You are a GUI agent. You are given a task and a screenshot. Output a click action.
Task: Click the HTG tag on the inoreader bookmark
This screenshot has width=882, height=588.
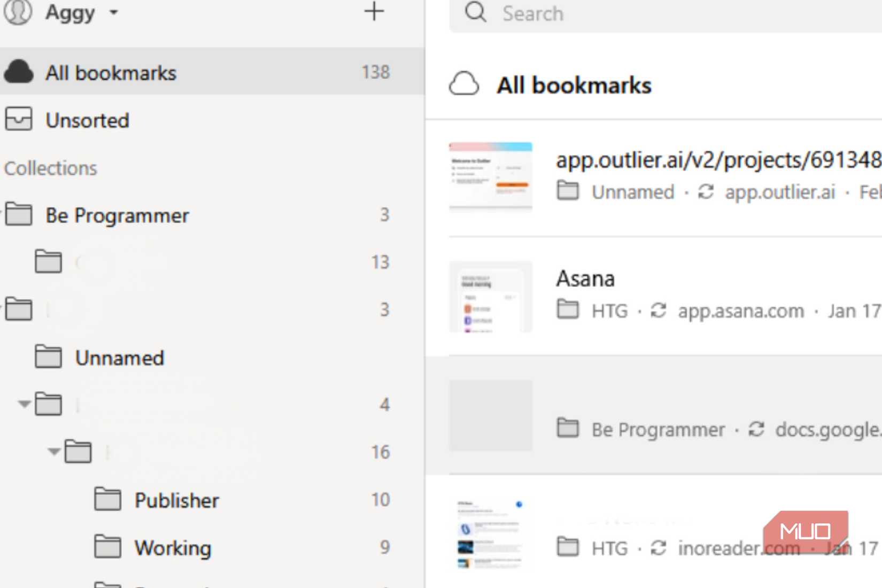(x=609, y=548)
